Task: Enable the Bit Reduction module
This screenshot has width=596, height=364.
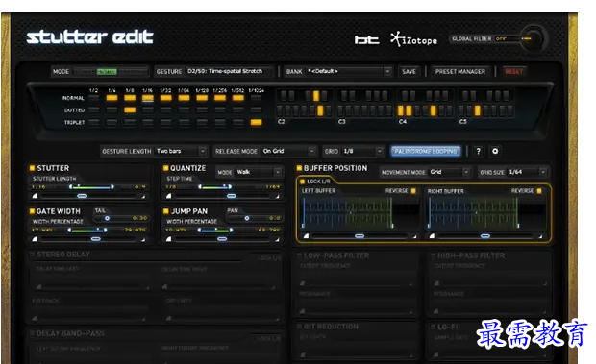Action: pos(300,327)
